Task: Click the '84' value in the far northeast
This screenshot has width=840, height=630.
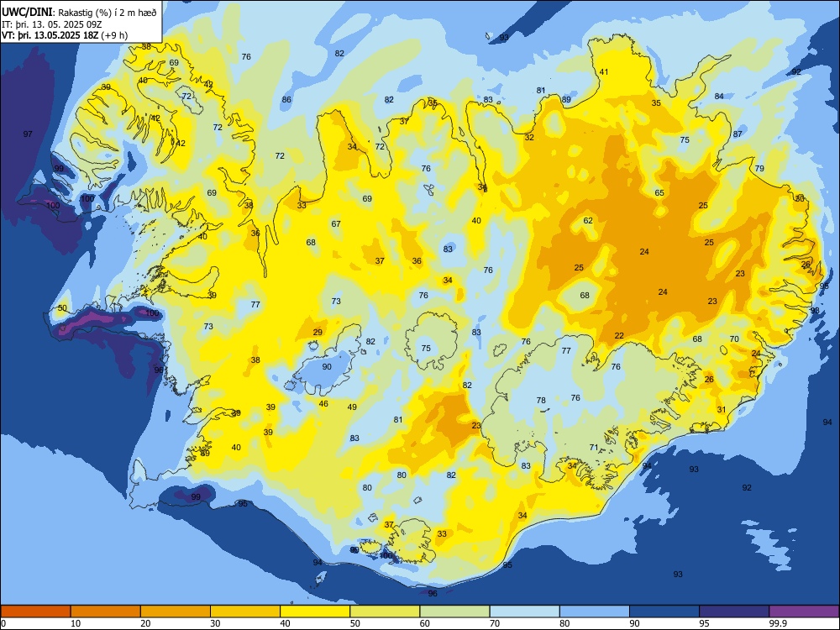Action: [x=719, y=96]
